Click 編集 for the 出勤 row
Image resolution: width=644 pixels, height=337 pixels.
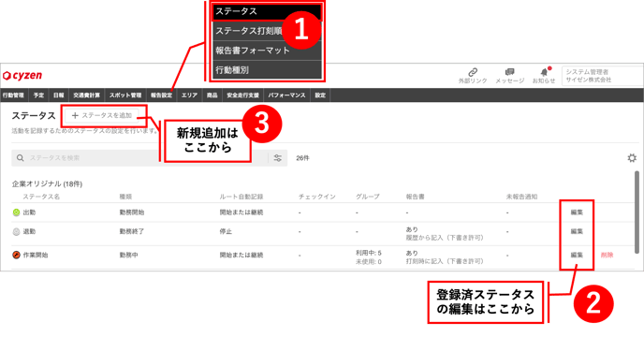(577, 212)
